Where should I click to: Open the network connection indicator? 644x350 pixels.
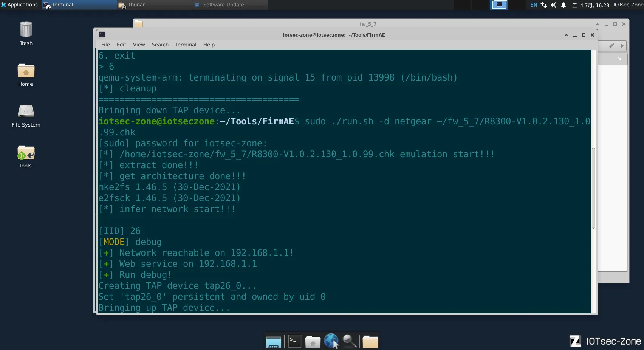tap(543, 5)
